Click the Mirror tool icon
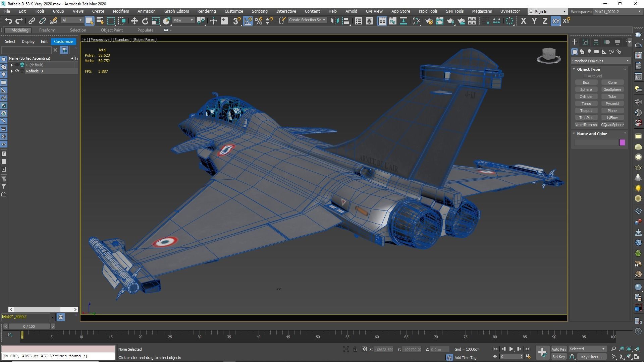This screenshot has width=644, height=362. (335, 21)
